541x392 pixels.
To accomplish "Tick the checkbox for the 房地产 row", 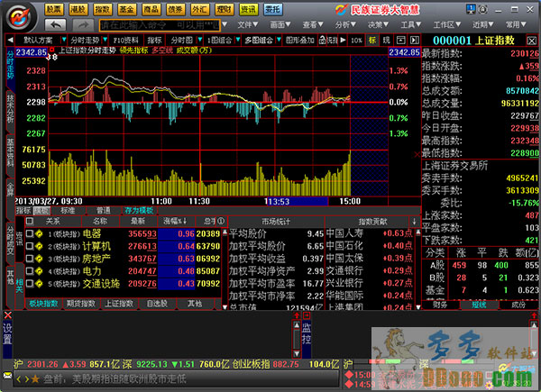I will click(x=30, y=259).
